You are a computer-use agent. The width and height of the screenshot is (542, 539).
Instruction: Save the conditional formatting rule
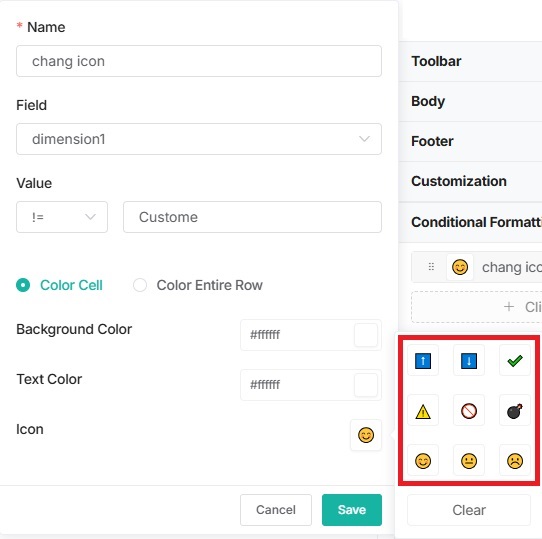click(x=352, y=510)
